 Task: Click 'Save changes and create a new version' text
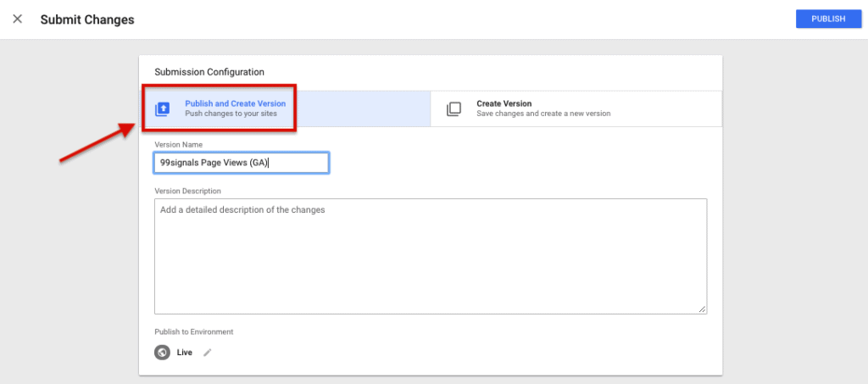tap(542, 114)
